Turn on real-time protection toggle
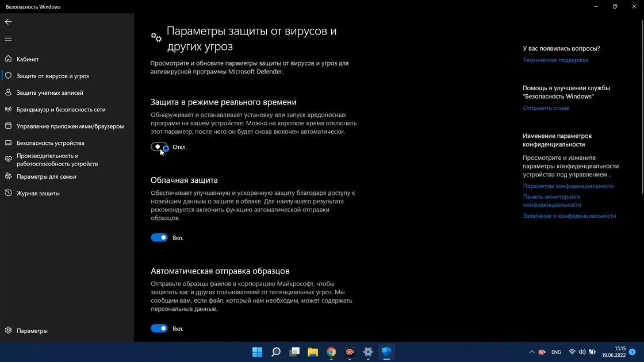 click(x=159, y=147)
